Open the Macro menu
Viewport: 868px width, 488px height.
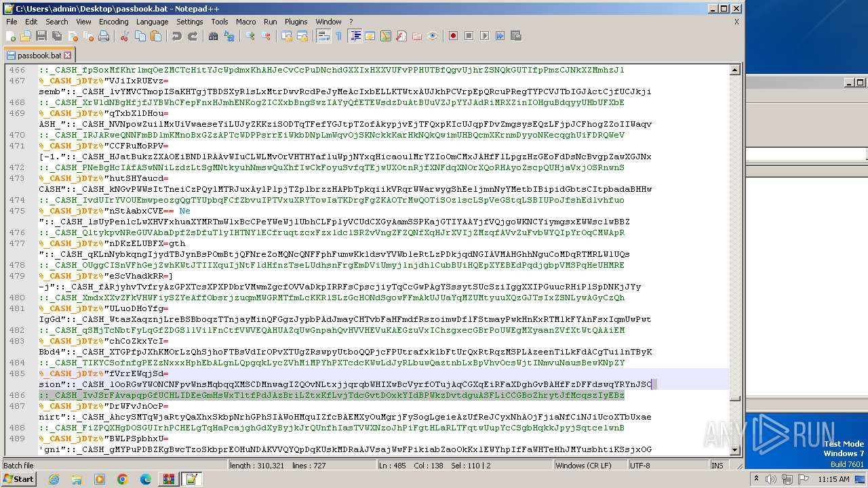click(246, 22)
